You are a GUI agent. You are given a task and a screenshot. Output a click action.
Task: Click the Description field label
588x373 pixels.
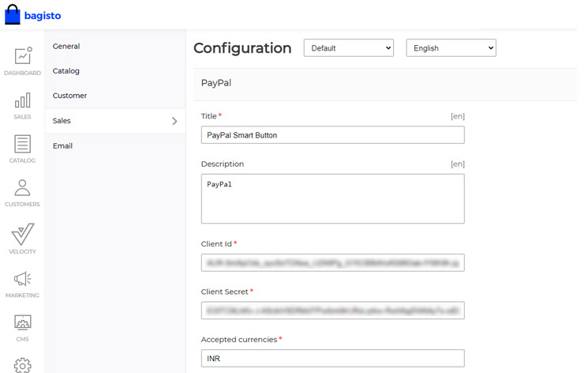point(223,164)
